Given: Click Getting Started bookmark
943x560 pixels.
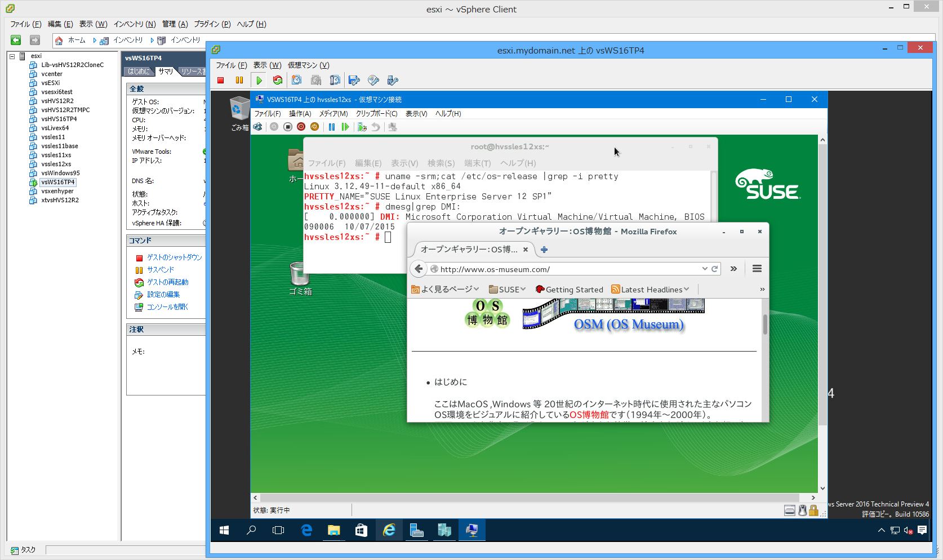Looking at the screenshot, I should pos(569,289).
